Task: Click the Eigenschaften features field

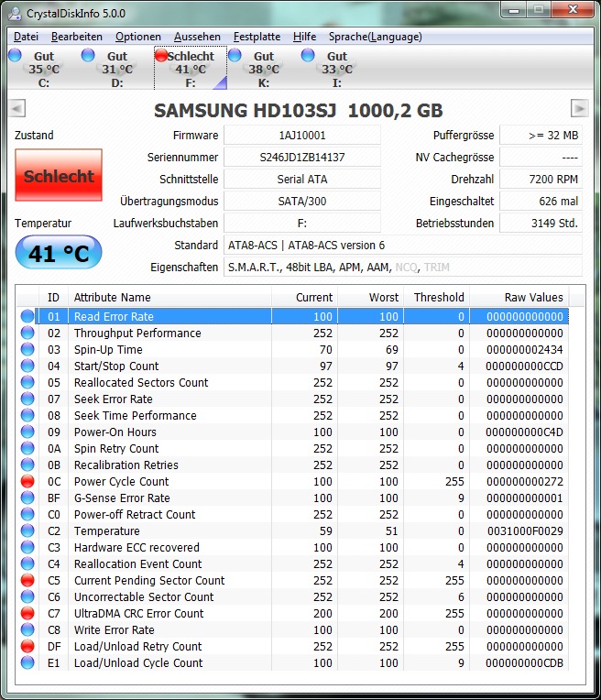Action: pyautogui.click(x=403, y=267)
